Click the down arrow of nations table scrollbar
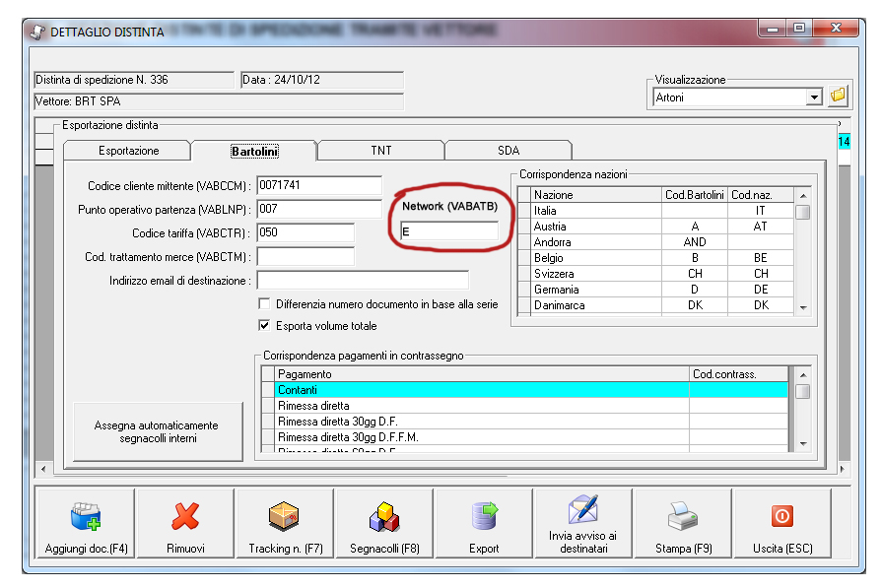 pos(803,307)
